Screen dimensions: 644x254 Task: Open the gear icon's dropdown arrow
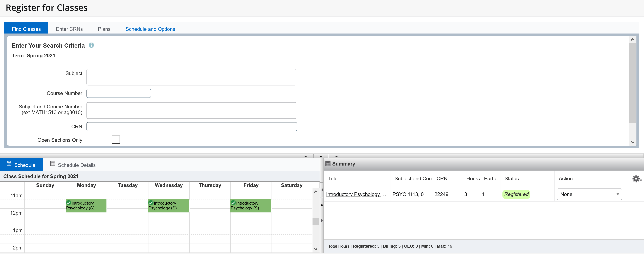pyautogui.click(x=641, y=180)
